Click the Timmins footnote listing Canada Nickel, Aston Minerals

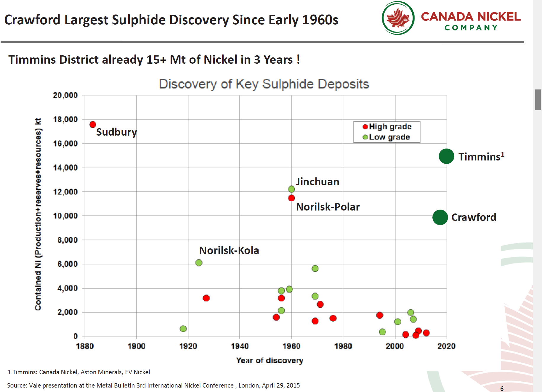79,372
